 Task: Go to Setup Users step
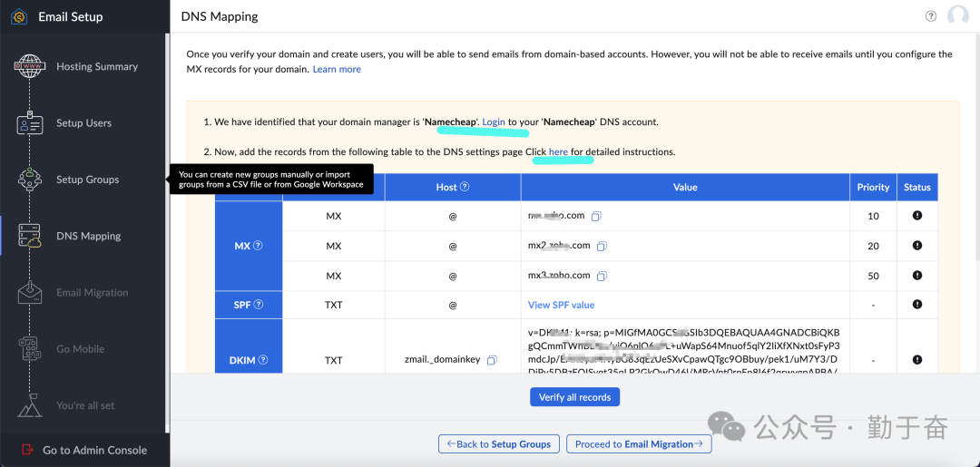83,123
